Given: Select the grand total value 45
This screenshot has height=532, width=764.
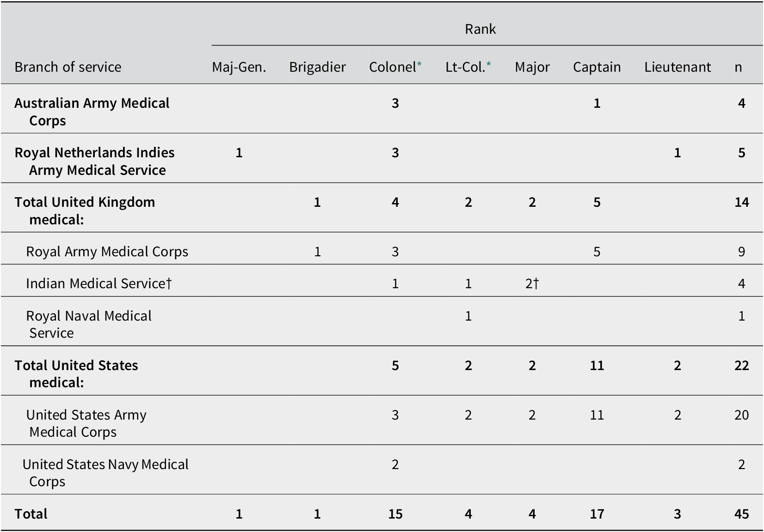Looking at the screenshot, I should point(741,514).
